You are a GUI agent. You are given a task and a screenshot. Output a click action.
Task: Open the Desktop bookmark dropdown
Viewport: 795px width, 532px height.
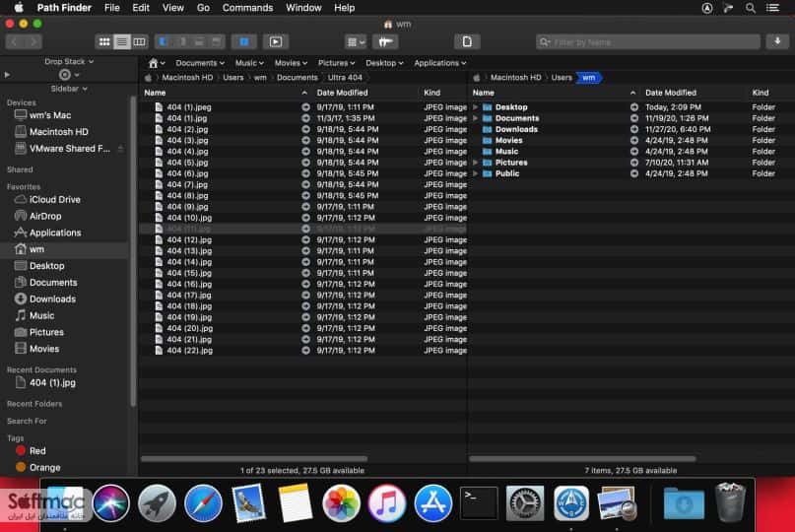(x=384, y=63)
